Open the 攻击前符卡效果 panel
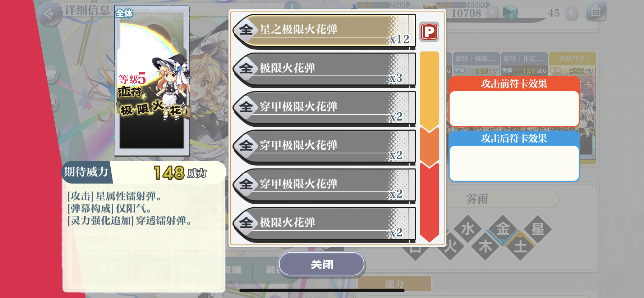The height and width of the screenshot is (298, 644). click(514, 101)
